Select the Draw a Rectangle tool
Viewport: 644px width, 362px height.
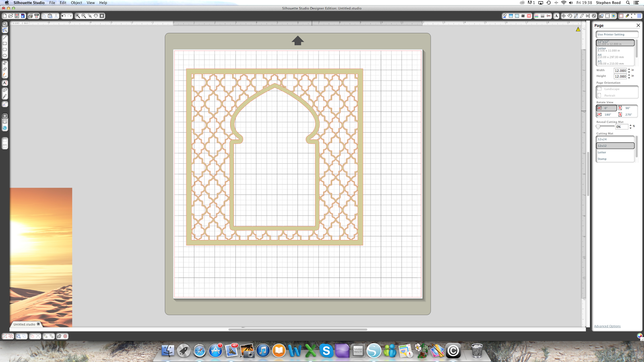click(5, 43)
